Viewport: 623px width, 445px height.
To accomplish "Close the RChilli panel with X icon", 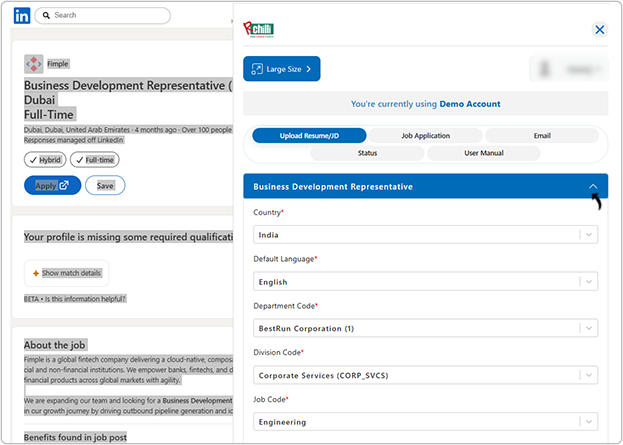I will pyautogui.click(x=599, y=30).
